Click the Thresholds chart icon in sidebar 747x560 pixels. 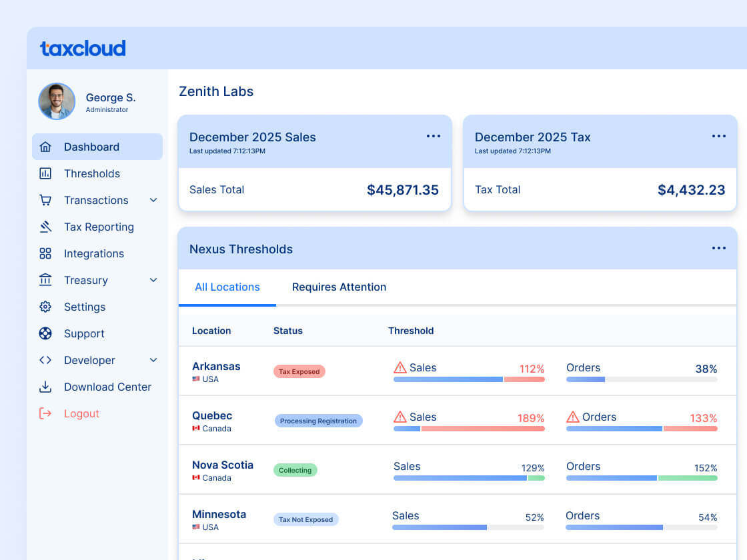45,173
